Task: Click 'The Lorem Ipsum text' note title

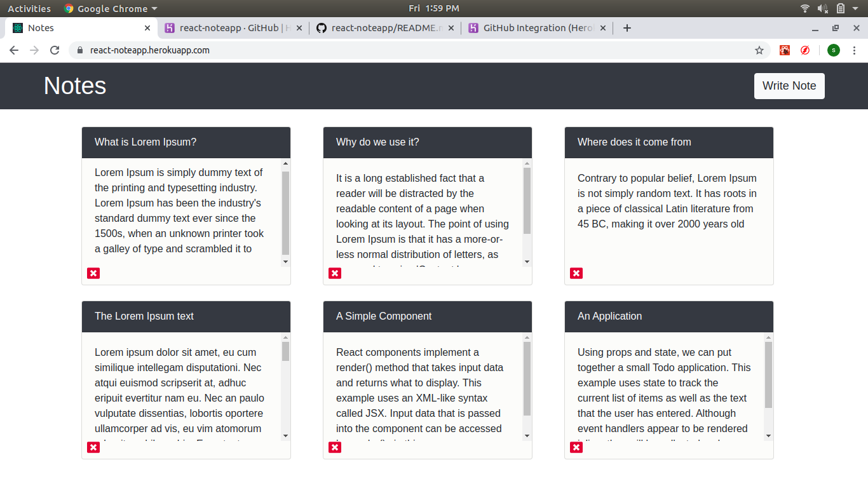Action: [x=144, y=316]
